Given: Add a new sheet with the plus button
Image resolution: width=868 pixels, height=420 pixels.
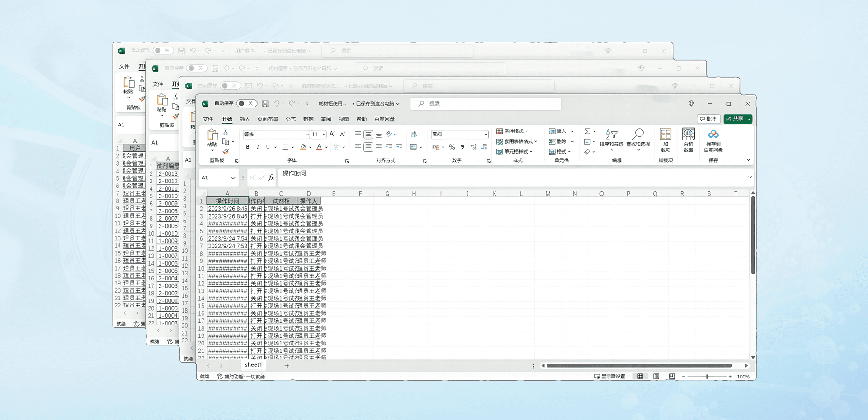Looking at the screenshot, I should [x=287, y=365].
